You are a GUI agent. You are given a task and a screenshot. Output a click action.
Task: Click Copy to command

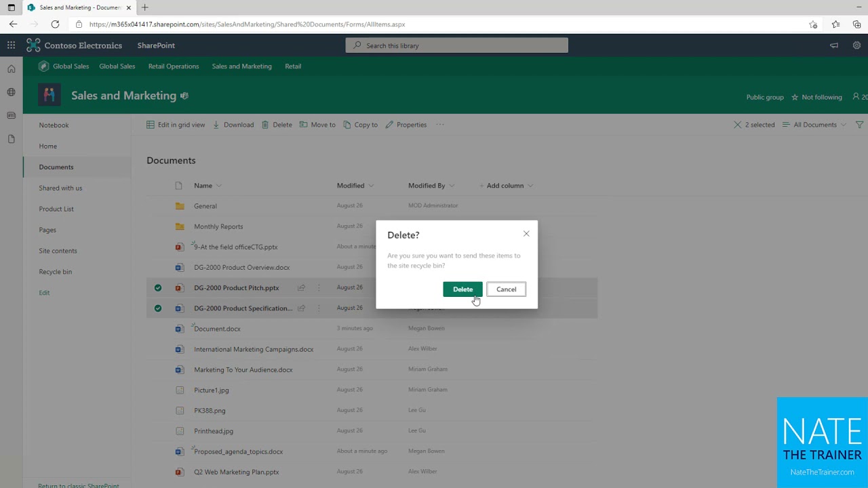pos(360,125)
